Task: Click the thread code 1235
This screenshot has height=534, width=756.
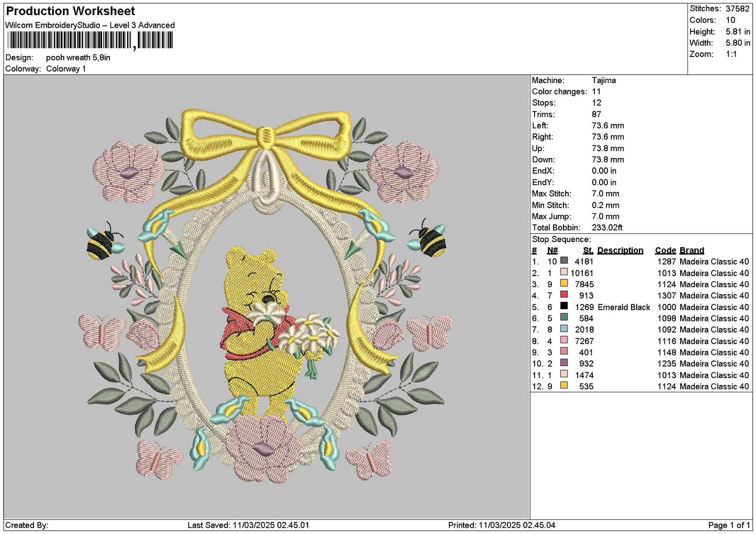Action: point(667,363)
